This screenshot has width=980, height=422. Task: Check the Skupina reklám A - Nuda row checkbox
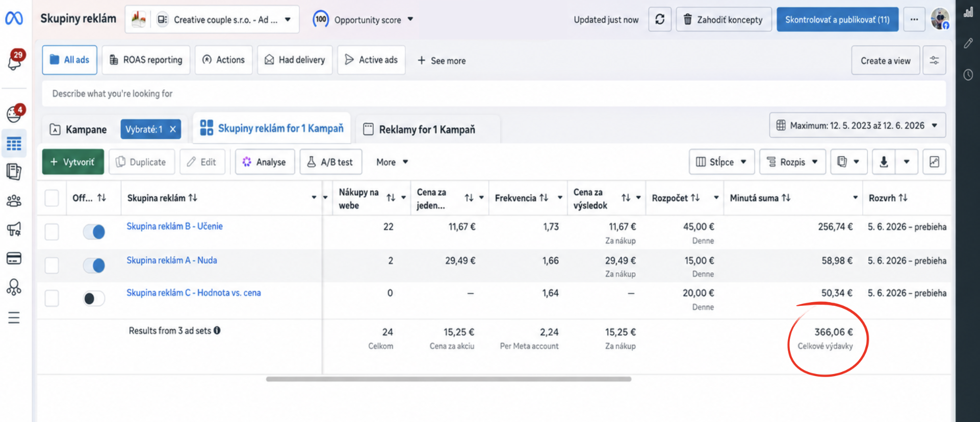(x=51, y=265)
